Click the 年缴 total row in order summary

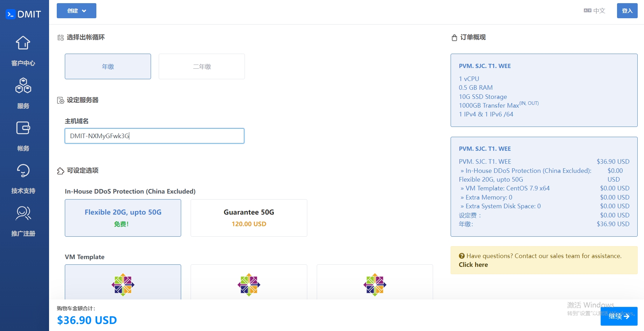click(x=544, y=224)
